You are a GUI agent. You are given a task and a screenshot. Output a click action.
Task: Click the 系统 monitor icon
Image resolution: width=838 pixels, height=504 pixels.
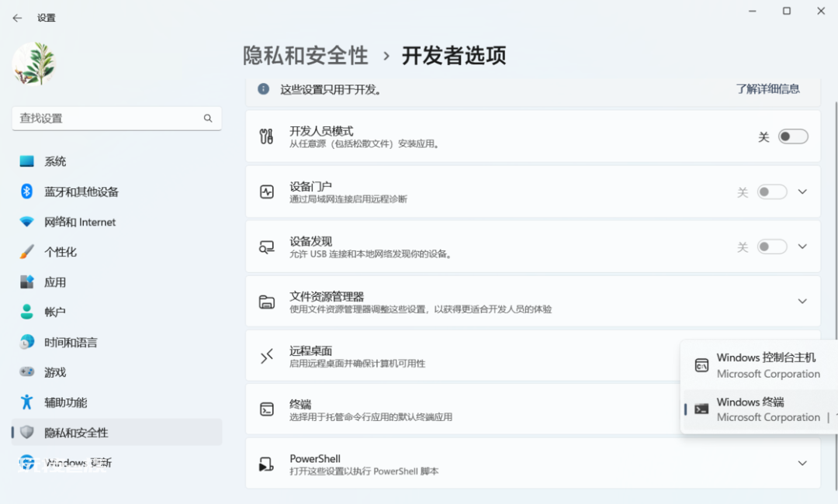pyautogui.click(x=26, y=161)
